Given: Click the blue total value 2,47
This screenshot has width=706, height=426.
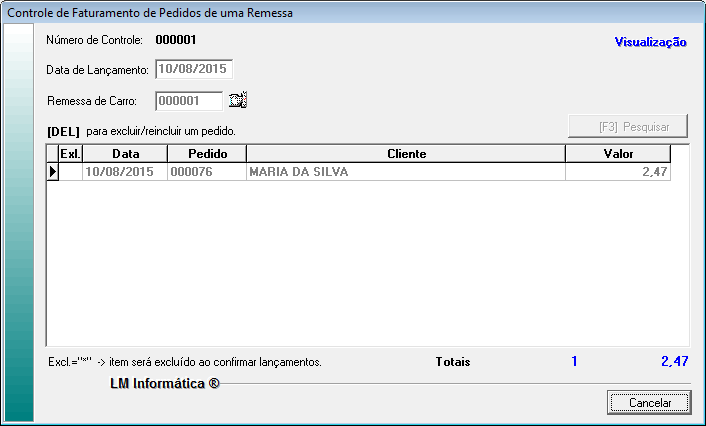Looking at the screenshot, I should click(673, 361).
